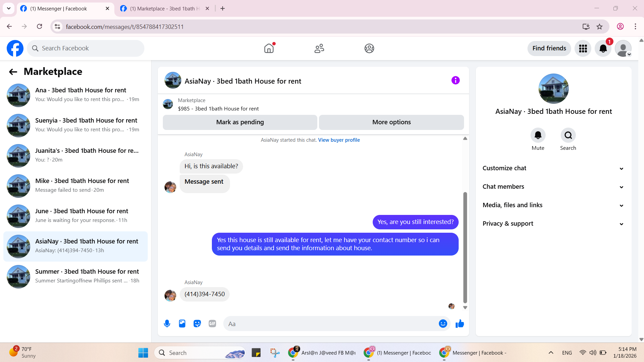Open the weather widget showing 70°F Sunny
The image size is (644, 362).
[x=22, y=353]
